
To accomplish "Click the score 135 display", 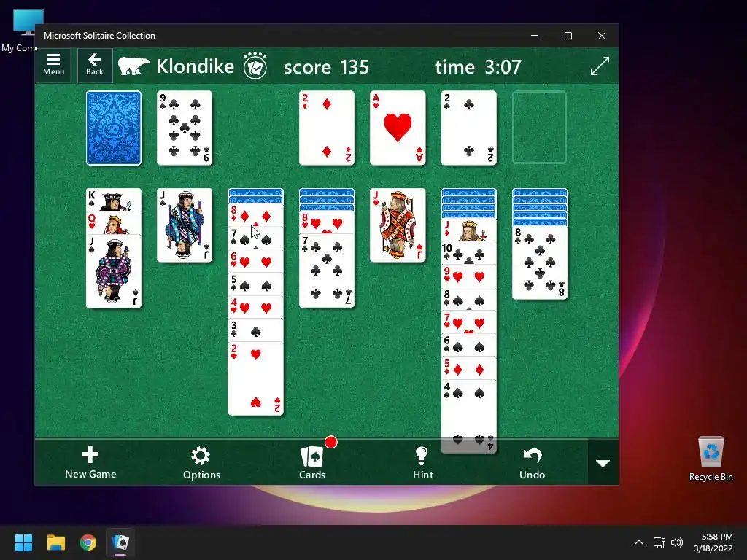I will click(326, 66).
